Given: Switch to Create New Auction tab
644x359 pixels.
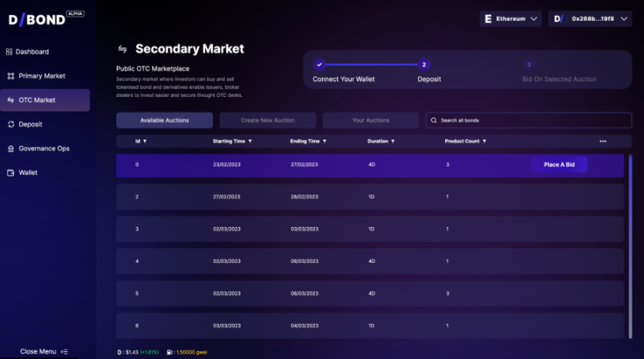Looking at the screenshot, I should click(268, 121).
